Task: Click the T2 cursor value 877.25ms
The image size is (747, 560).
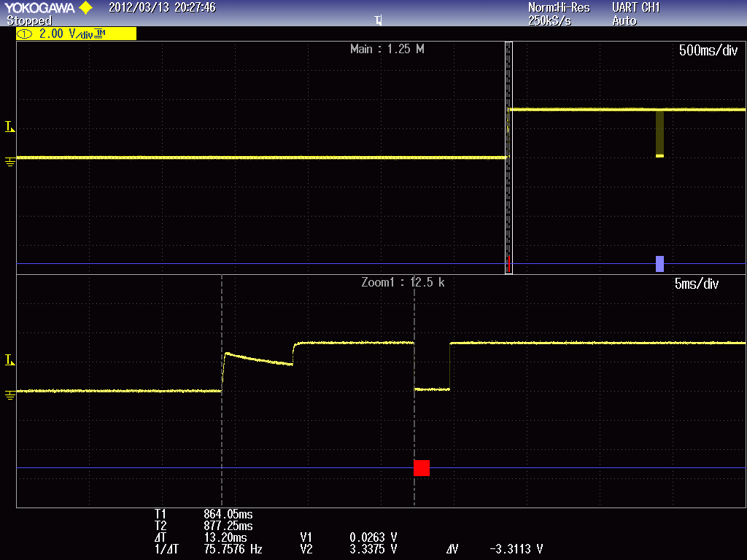Action: coord(228,526)
